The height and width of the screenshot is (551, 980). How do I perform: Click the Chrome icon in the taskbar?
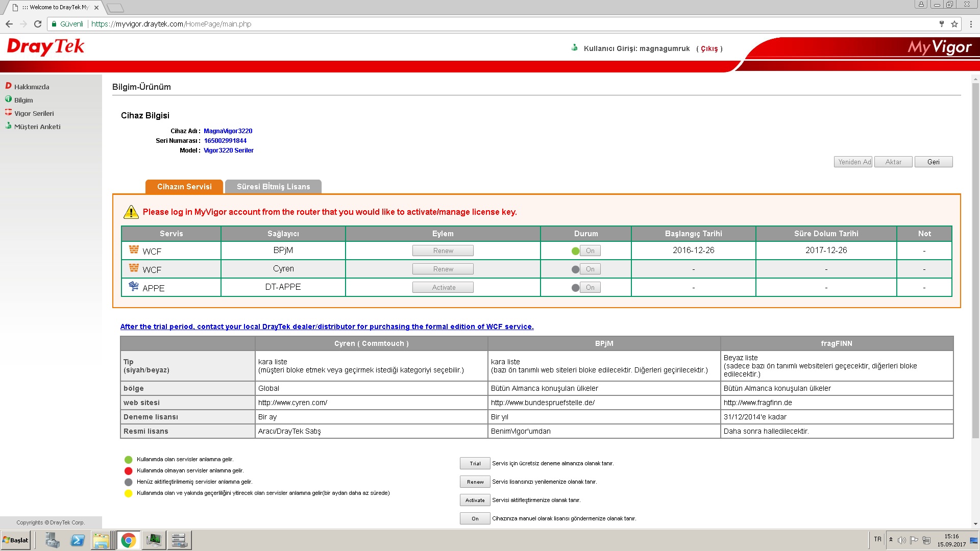[129, 540]
